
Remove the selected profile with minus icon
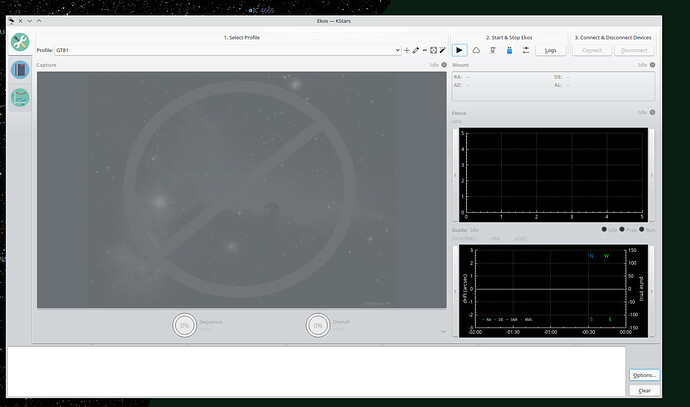(425, 50)
